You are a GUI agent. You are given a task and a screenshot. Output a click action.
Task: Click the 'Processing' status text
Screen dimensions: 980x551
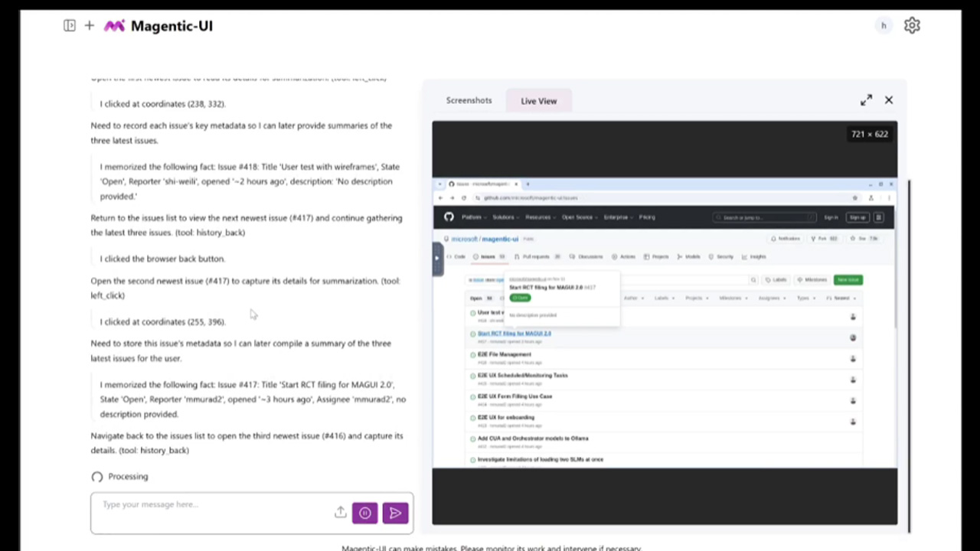click(x=128, y=477)
